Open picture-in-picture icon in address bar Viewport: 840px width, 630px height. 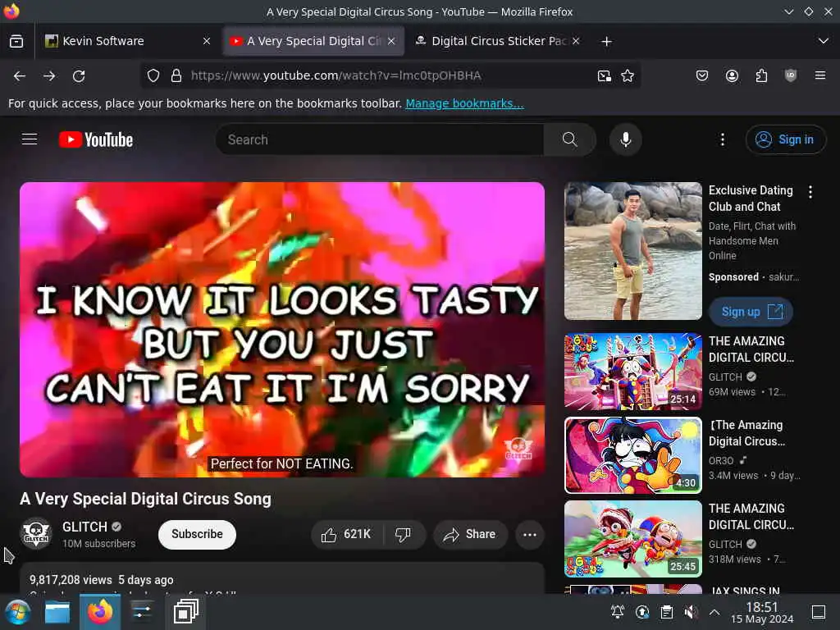pos(605,76)
